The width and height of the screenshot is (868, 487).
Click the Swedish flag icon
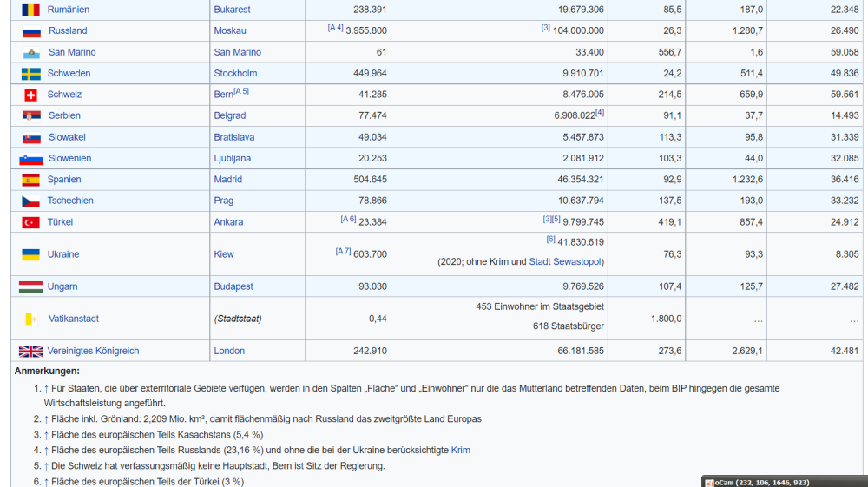pos(31,74)
